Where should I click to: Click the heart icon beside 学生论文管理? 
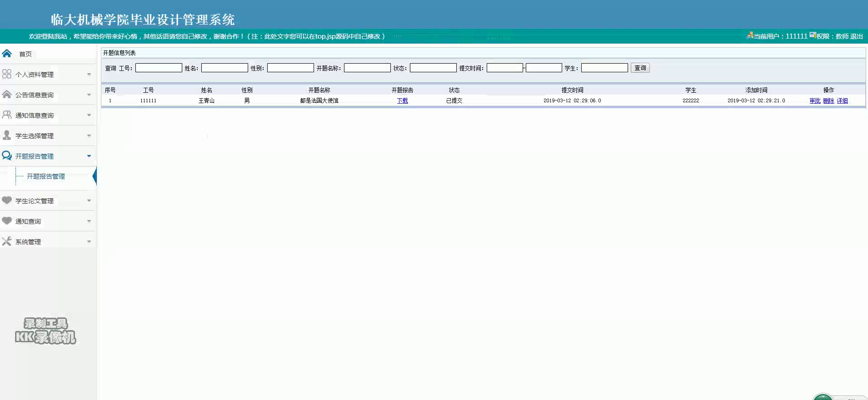click(x=7, y=200)
